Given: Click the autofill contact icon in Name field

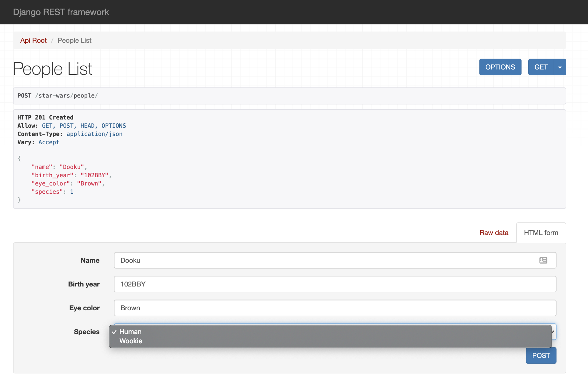Looking at the screenshot, I should coord(543,260).
